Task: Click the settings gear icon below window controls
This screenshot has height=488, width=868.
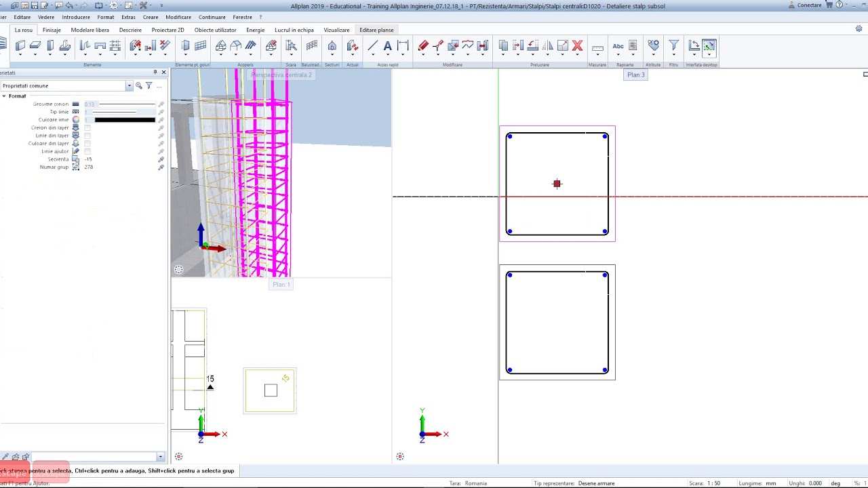Action: click(x=859, y=28)
